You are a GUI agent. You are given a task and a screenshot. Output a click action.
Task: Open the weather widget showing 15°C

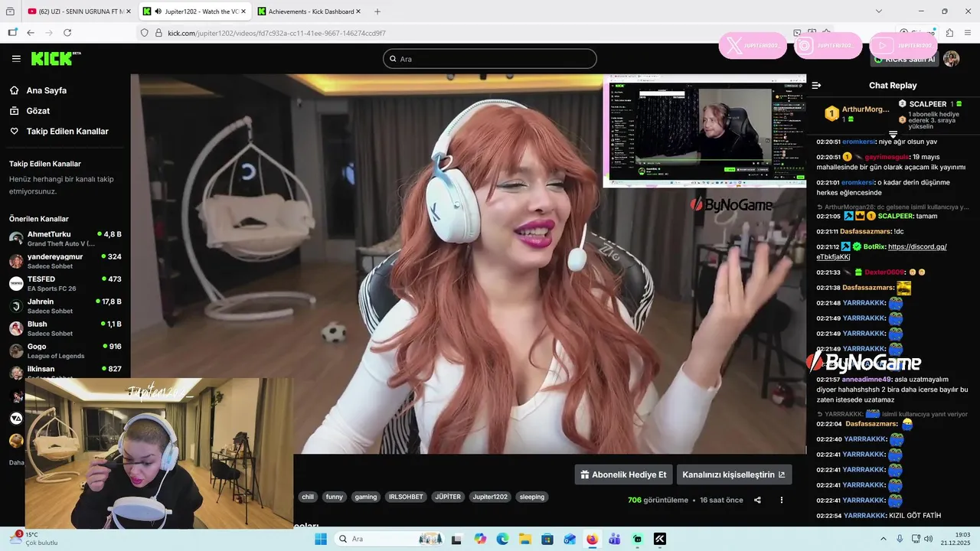click(34, 539)
